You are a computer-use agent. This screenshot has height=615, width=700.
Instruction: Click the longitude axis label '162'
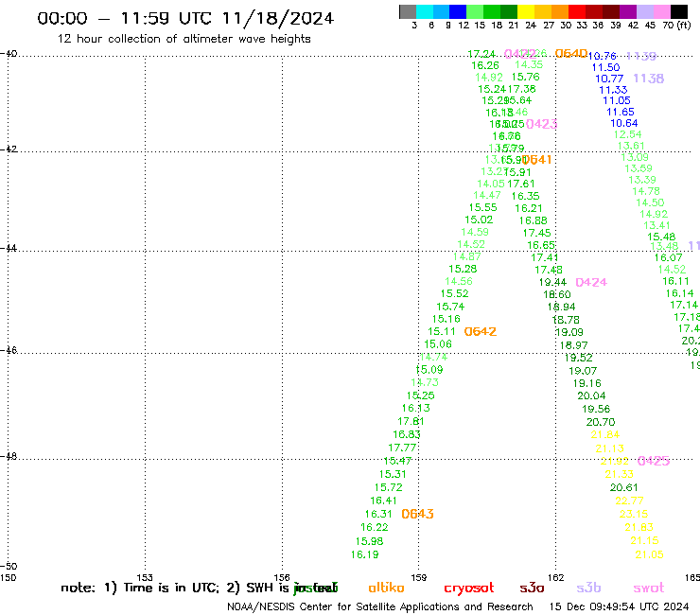click(556, 577)
